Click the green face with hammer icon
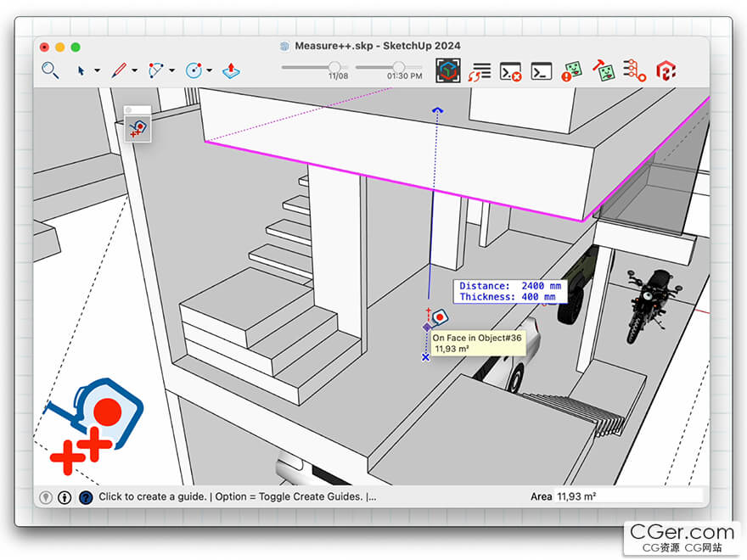Viewport: 747px width, 560px height. point(604,71)
